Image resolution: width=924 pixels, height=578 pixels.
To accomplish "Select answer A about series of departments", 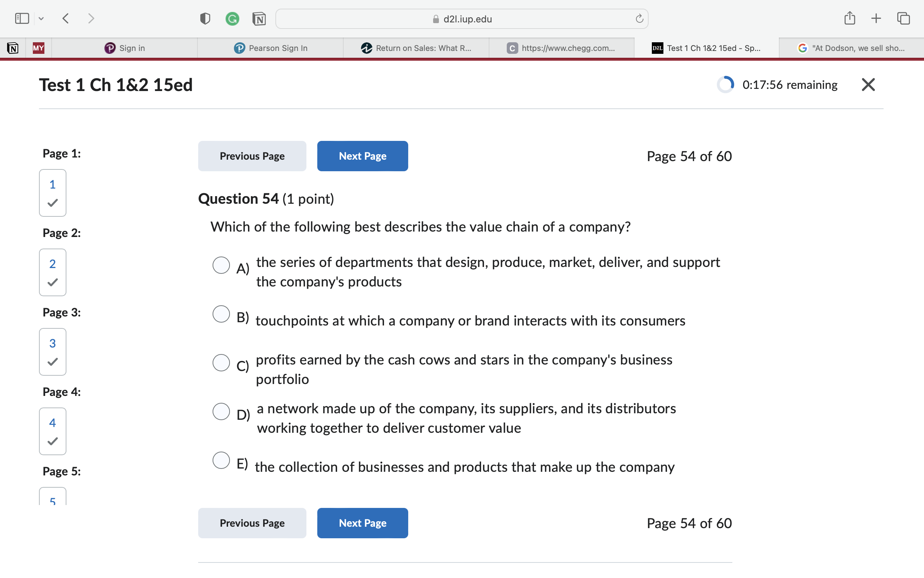I will tap(221, 265).
